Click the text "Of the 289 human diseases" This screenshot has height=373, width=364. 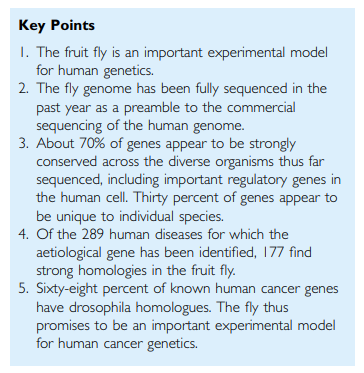click(x=121, y=234)
